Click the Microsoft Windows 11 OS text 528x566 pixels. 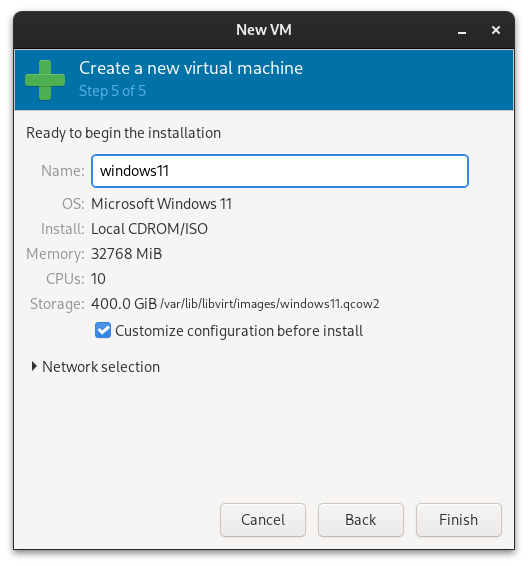pyautogui.click(x=161, y=204)
